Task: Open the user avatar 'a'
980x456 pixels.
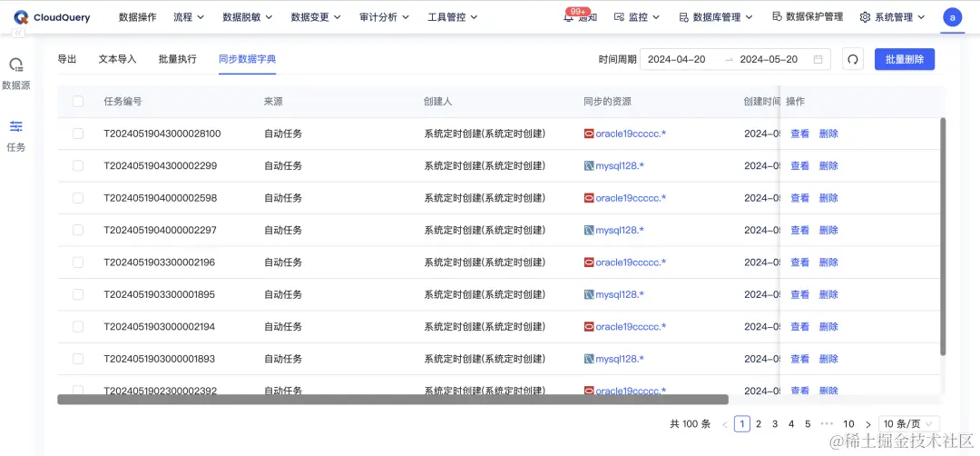Action: 952,17
